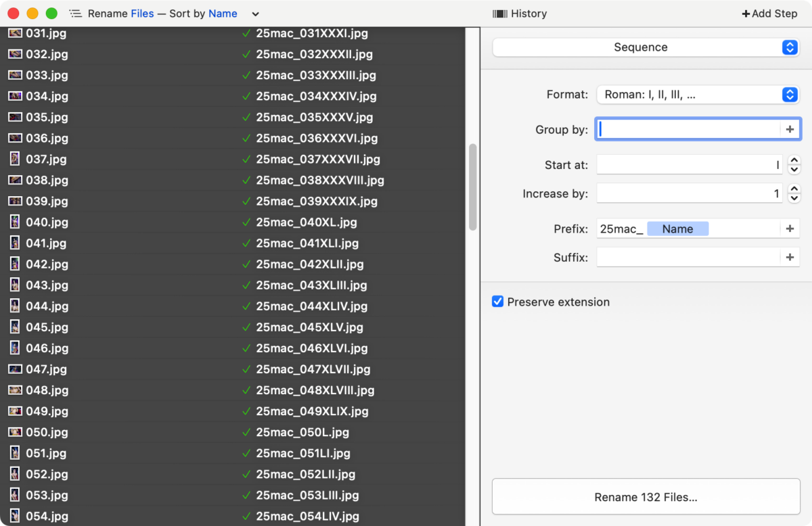Click the Start at value field
This screenshot has height=526, width=812.
pos(690,165)
